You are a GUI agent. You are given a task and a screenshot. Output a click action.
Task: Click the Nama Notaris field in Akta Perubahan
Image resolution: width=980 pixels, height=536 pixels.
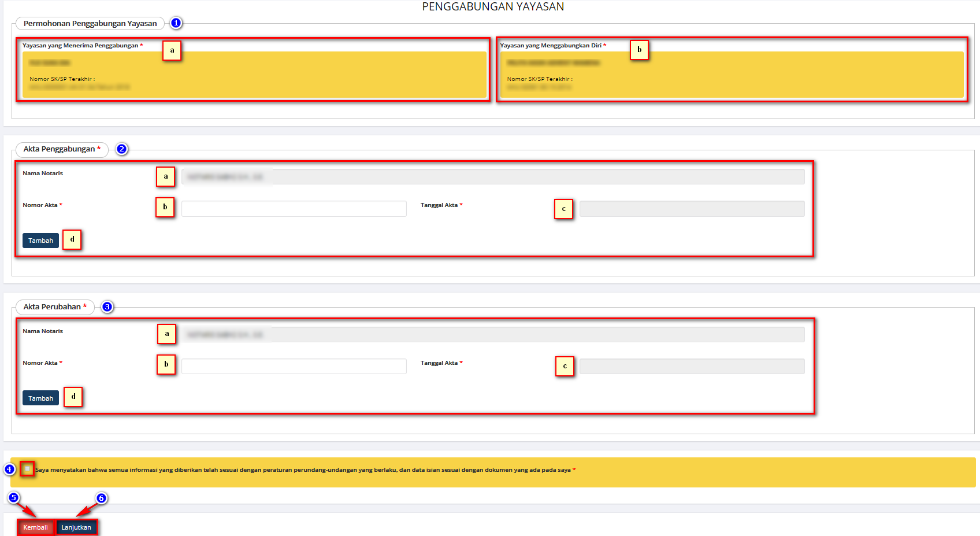pyautogui.click(x=492, y=335)
